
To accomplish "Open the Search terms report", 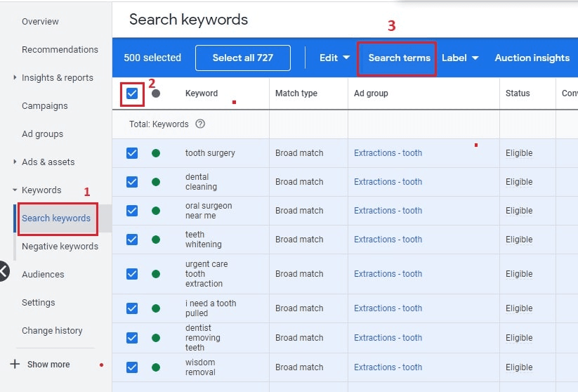I will pos(399,58).
